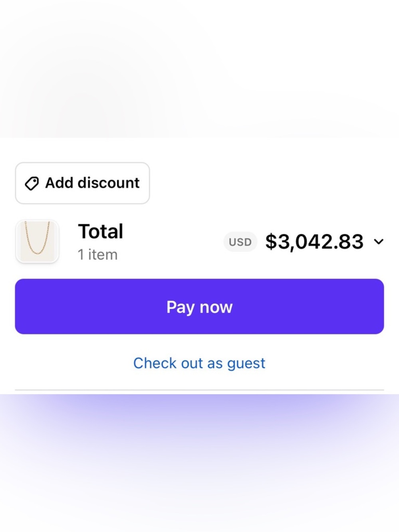Choose guest checkout below Pay now
This screenshot has height=532, width=399.
[x=199, y=363]
